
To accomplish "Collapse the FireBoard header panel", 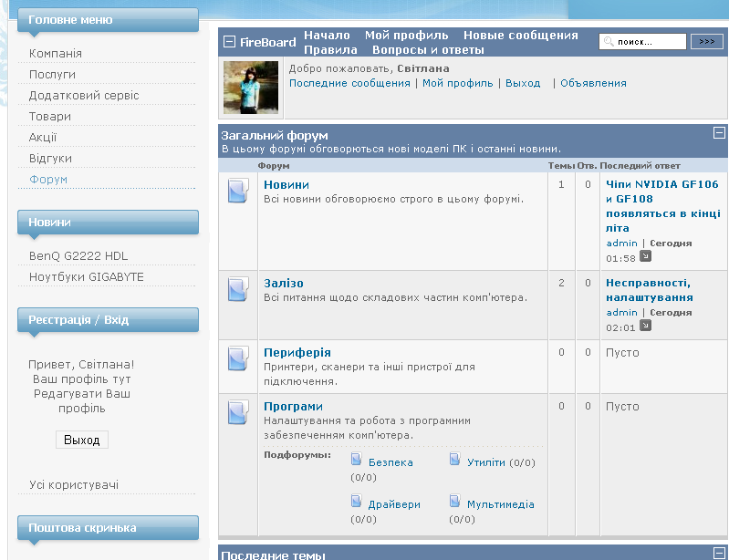I will (x=229, y=42).
